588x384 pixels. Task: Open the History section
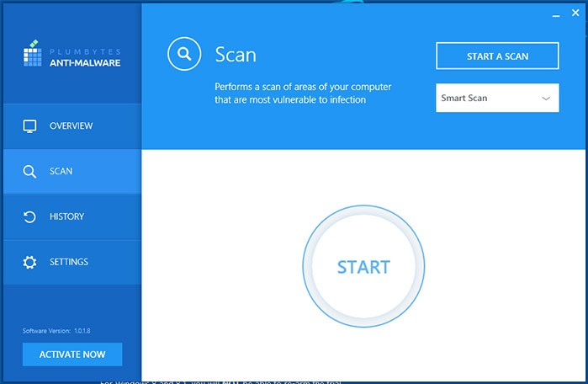72,216
